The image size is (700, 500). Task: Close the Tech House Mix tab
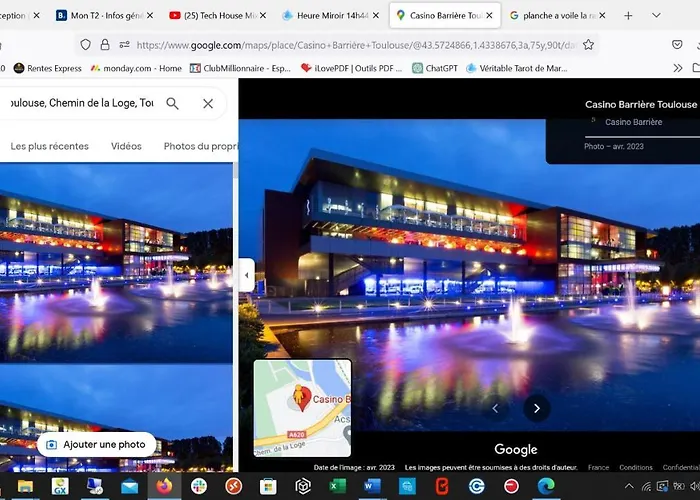coord(263,16)
